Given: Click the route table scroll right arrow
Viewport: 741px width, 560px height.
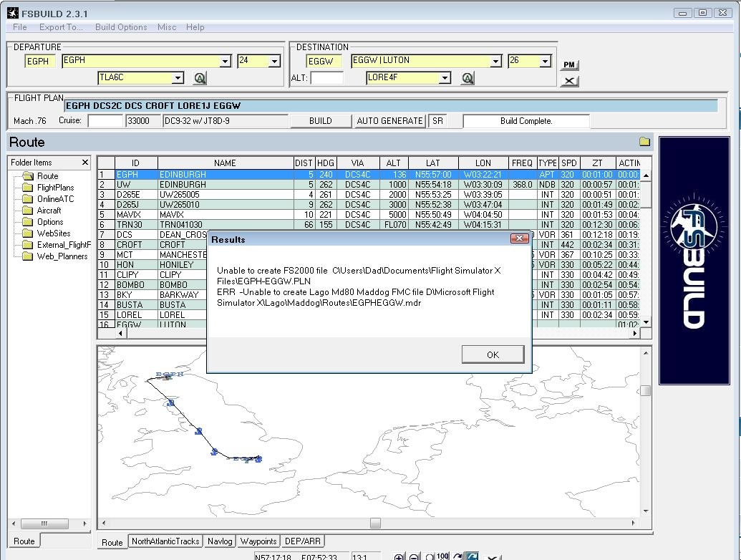Looking at the screenshot, I should coord(634,333).
